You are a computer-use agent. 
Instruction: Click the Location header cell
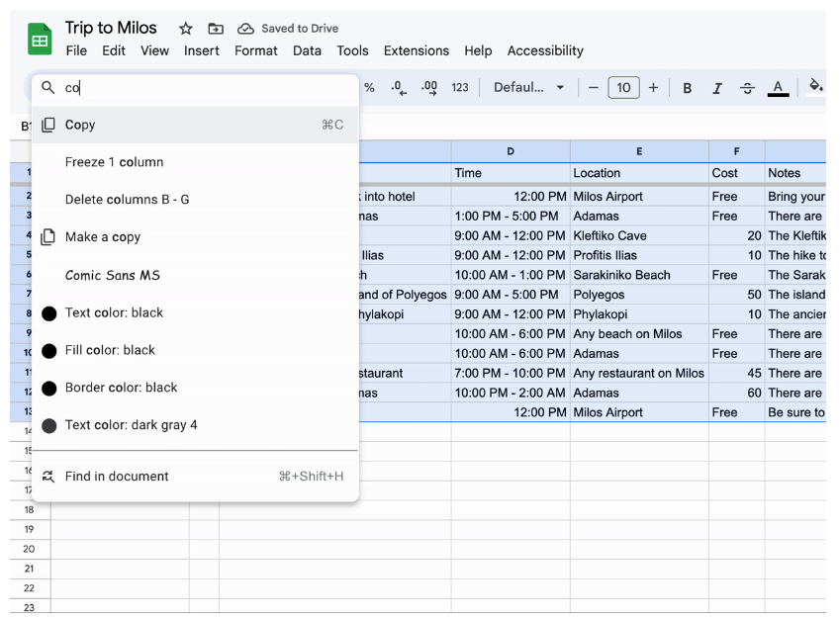(x=639, y=173)
